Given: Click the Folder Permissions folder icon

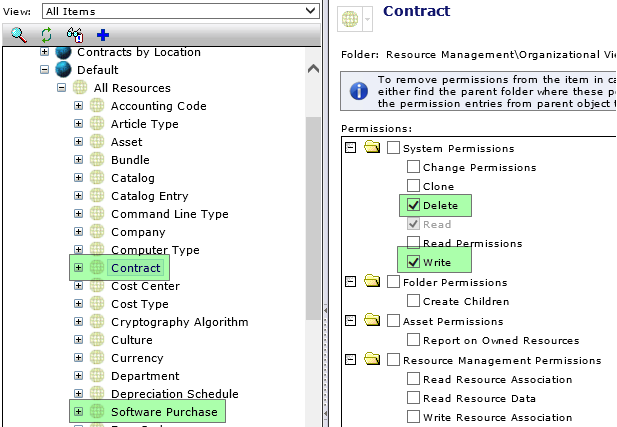Looking at the screenshot, I should click(x=372, y=281).
